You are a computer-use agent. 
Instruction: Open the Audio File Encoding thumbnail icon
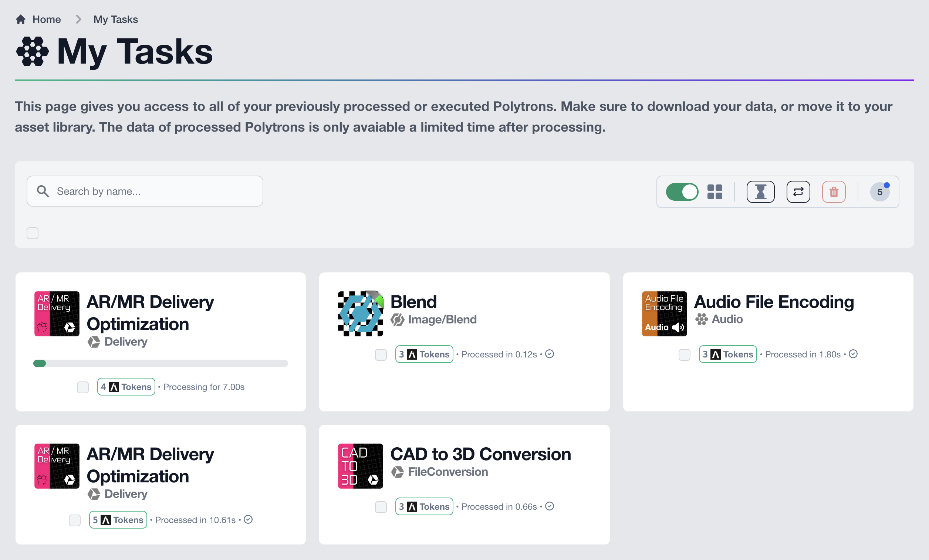click(664, 313)
